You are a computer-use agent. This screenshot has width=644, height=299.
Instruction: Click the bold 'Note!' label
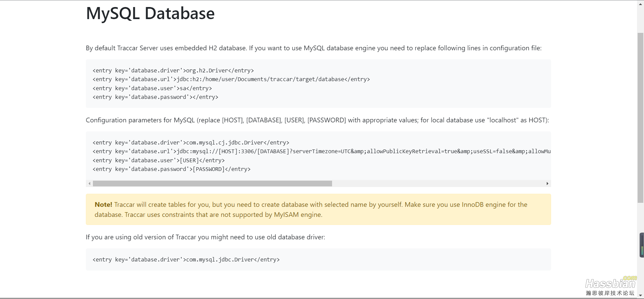(x=103, y=204)
